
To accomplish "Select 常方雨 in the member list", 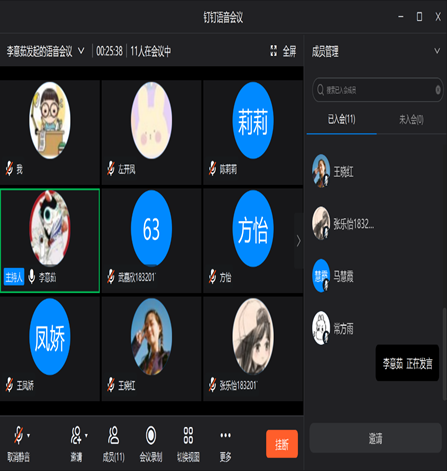I will tap(375, 328).
